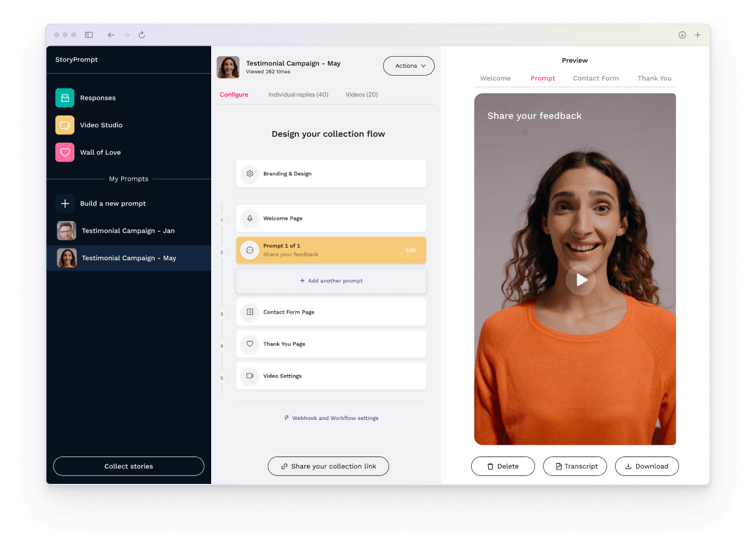Open the Transcript of the video

tap(575, 467)
